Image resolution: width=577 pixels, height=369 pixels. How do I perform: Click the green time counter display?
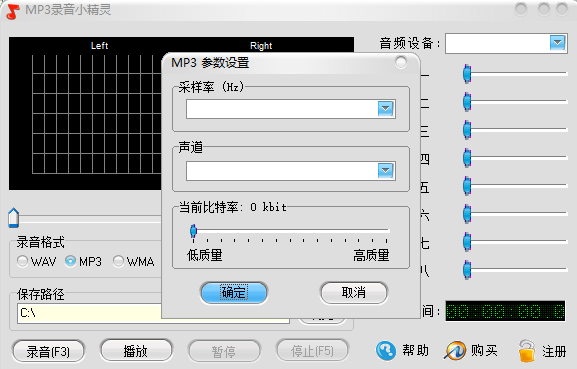(x=505, y=311)
